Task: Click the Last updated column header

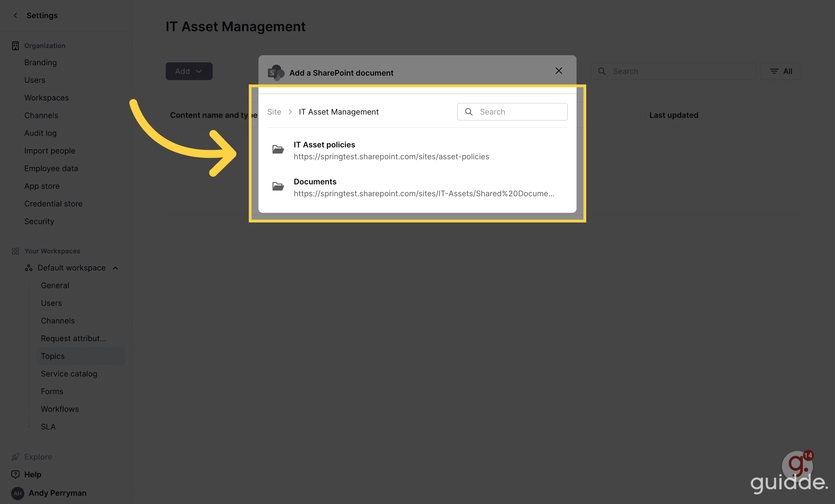Action: tap(674, 115)
